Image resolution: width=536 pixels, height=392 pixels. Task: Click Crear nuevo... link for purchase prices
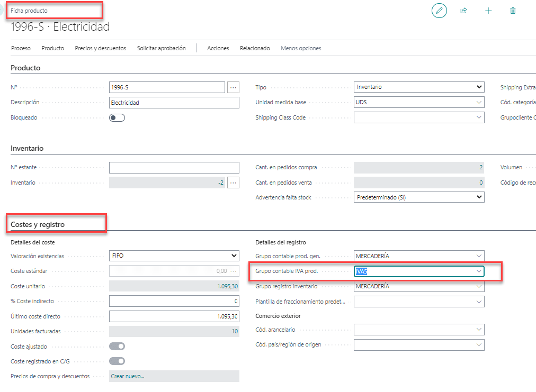[x=128, y=376]
